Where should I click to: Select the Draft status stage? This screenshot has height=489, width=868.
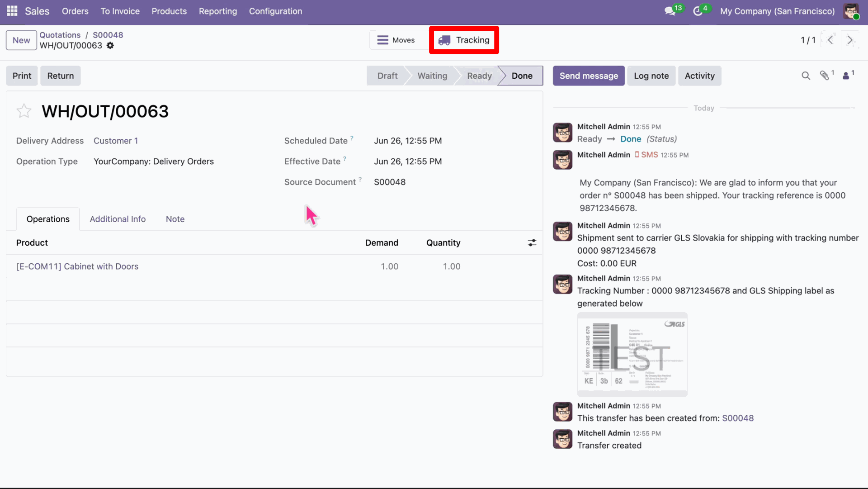387,76
